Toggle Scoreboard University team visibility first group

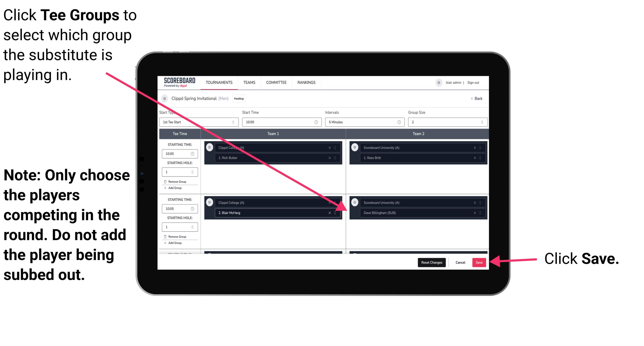pos(355,148)
